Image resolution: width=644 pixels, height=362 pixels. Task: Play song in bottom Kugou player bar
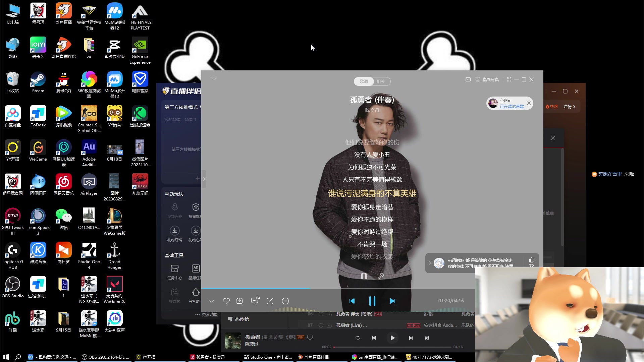coord(392,338)
